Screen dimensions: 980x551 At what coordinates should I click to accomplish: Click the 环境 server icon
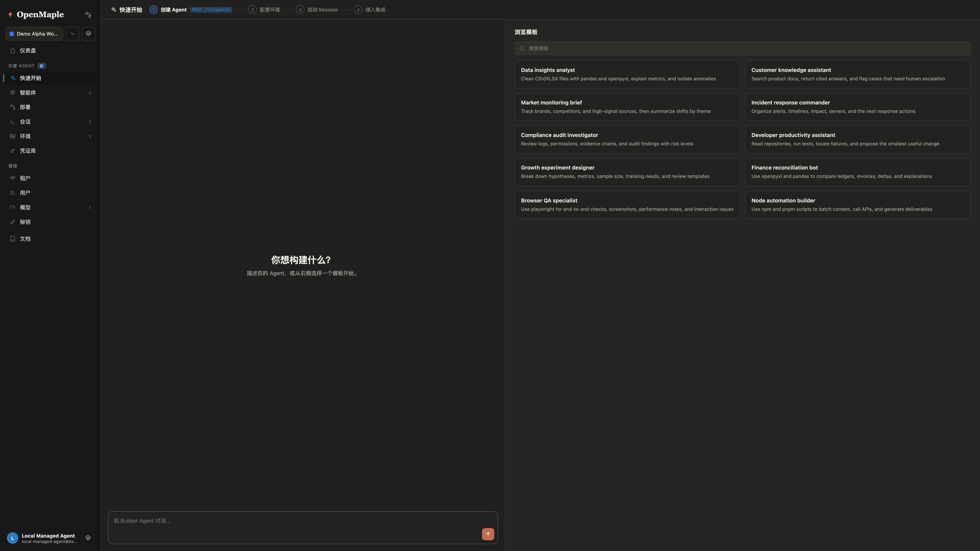[x=13, y=136]
